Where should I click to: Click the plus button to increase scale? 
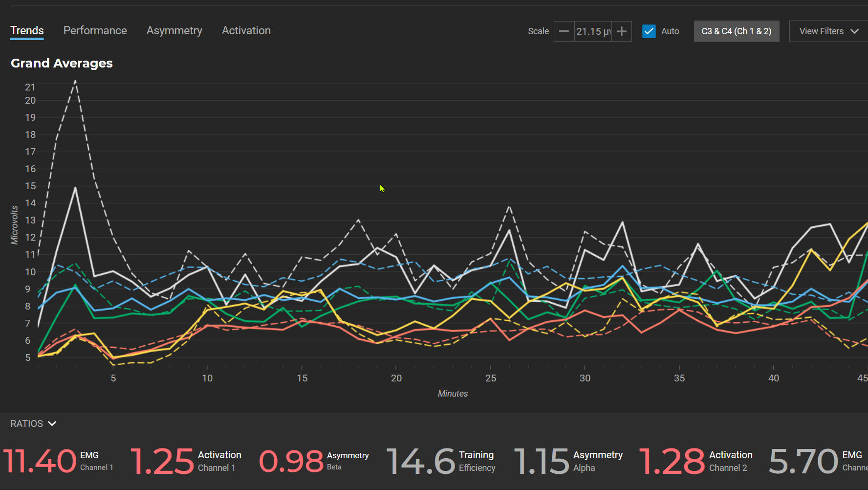(622, 31)
